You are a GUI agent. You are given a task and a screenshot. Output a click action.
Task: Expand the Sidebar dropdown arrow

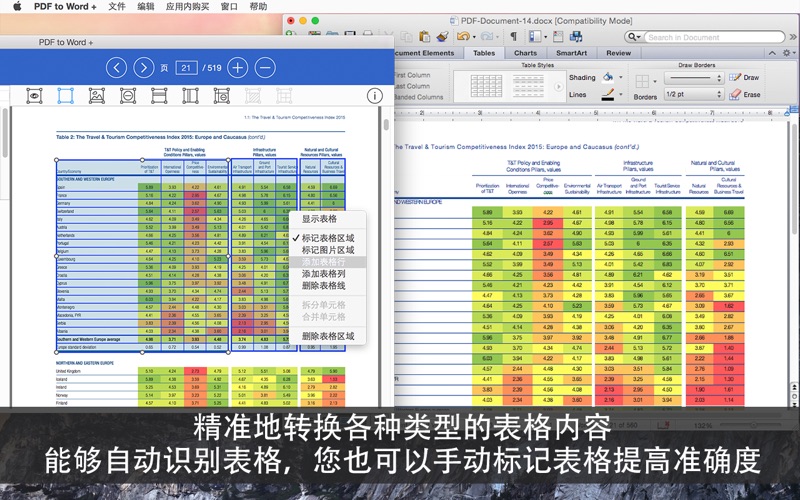pyautogui.click(x=545, y=37)
